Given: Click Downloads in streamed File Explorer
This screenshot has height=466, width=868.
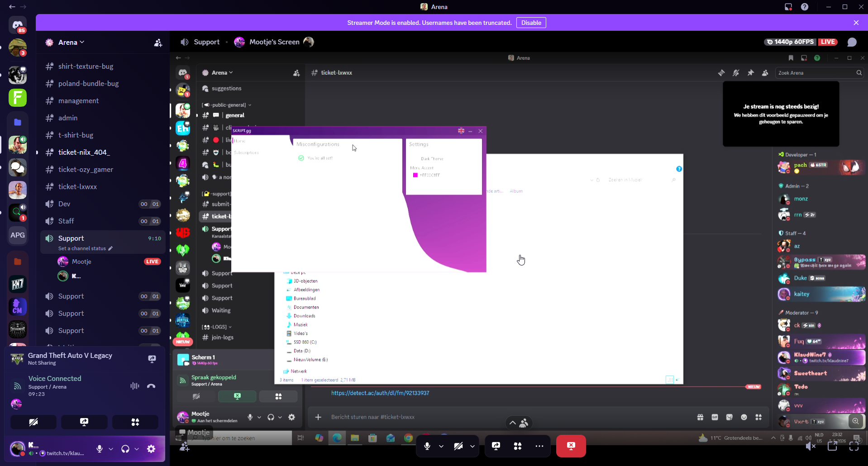Looking at the screenshot, I should [305, 316].
